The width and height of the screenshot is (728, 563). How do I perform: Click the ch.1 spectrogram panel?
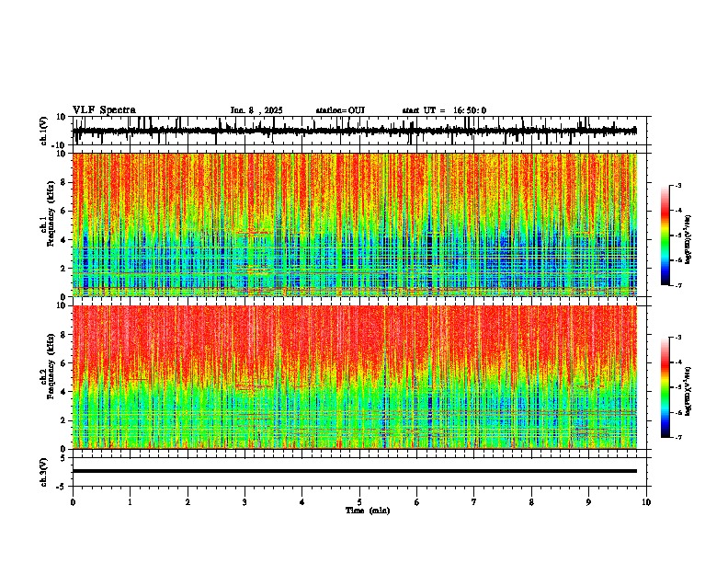(x=355, y=224)
